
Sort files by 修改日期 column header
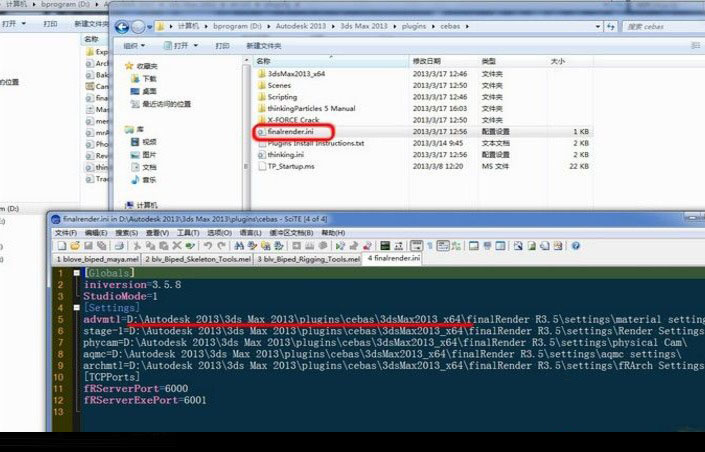[444, 61]
